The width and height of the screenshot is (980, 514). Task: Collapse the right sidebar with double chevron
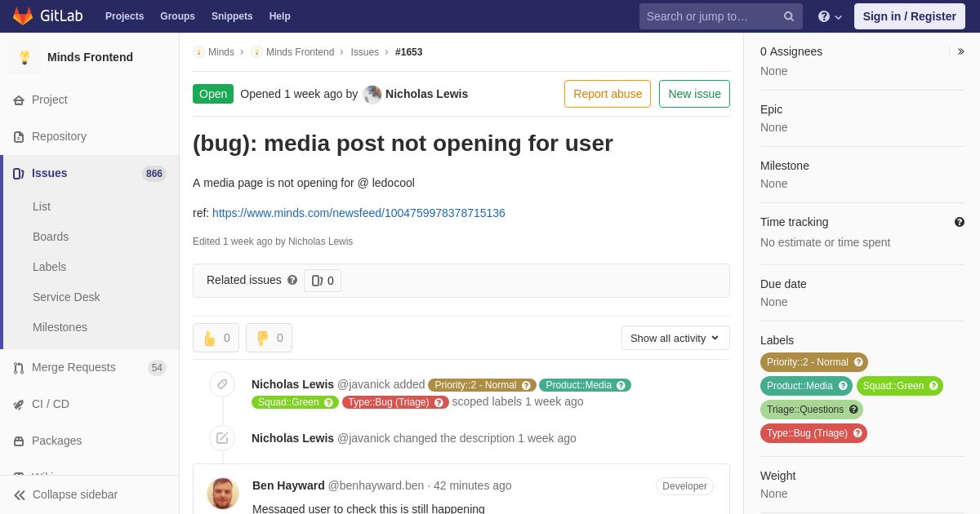(960, 51)
